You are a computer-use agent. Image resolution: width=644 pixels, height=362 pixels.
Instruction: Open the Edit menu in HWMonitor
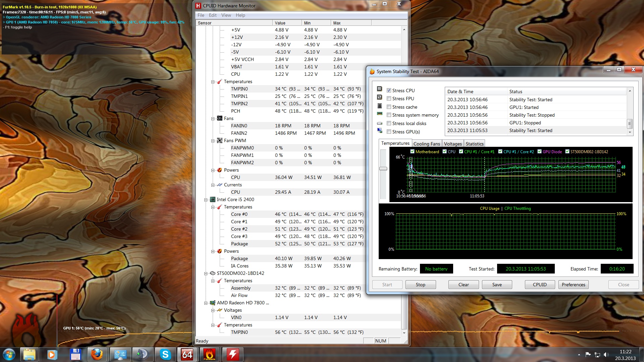(x=213, y=15)
